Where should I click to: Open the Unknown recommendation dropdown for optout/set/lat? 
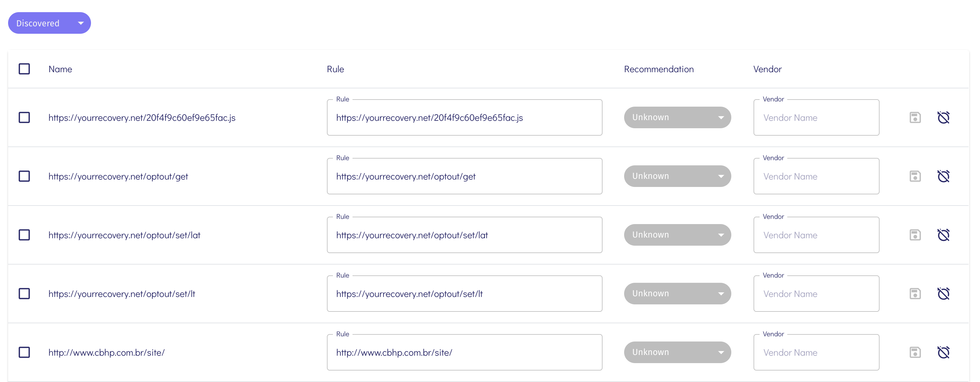point(678,235)
